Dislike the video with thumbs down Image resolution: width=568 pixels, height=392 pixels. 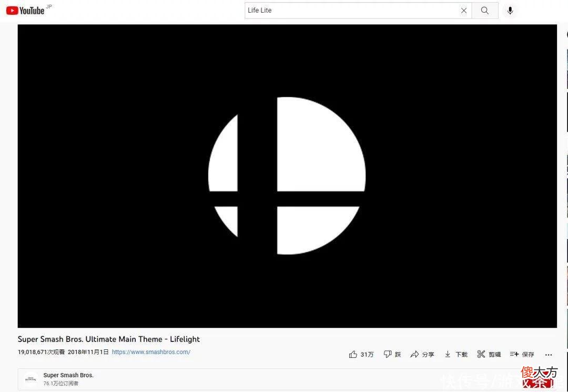point(392,354)
